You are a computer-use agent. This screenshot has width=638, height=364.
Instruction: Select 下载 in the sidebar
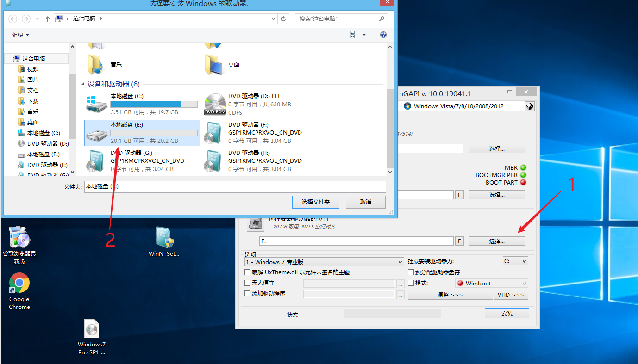33,101
